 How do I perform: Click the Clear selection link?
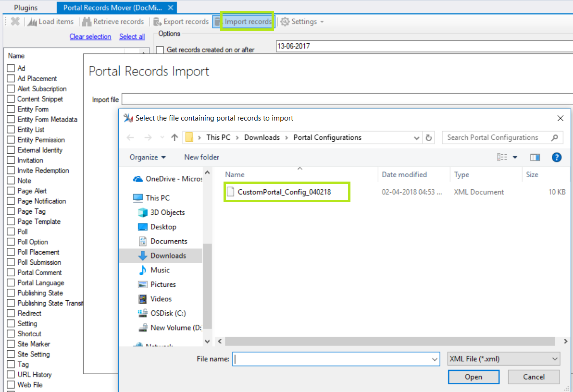tap(90, 37)
